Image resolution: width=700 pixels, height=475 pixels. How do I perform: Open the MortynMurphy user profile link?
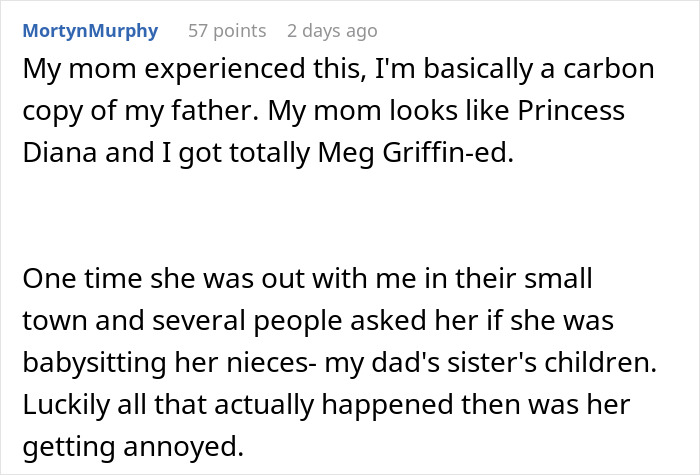90,31
